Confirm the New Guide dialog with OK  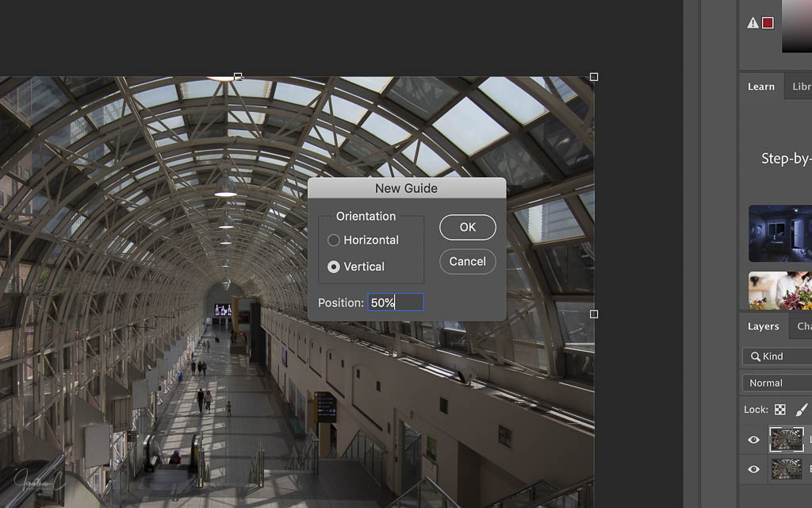pos(468,227)
